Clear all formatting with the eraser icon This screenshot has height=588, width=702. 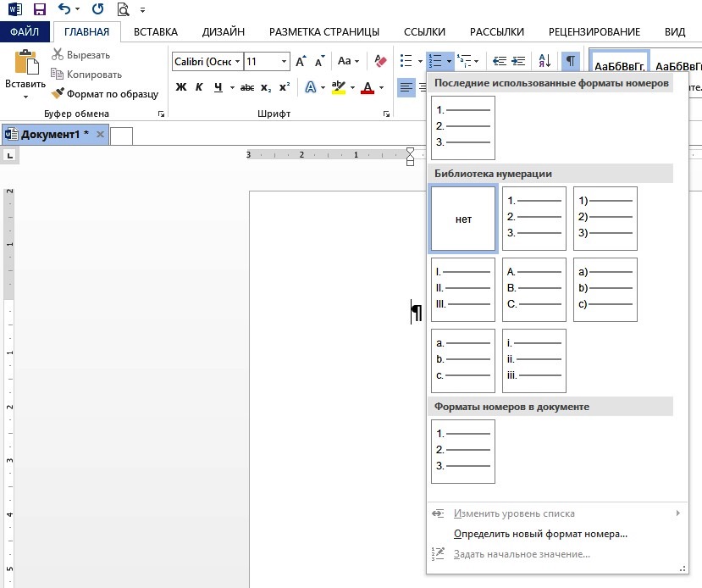[380, 61]
